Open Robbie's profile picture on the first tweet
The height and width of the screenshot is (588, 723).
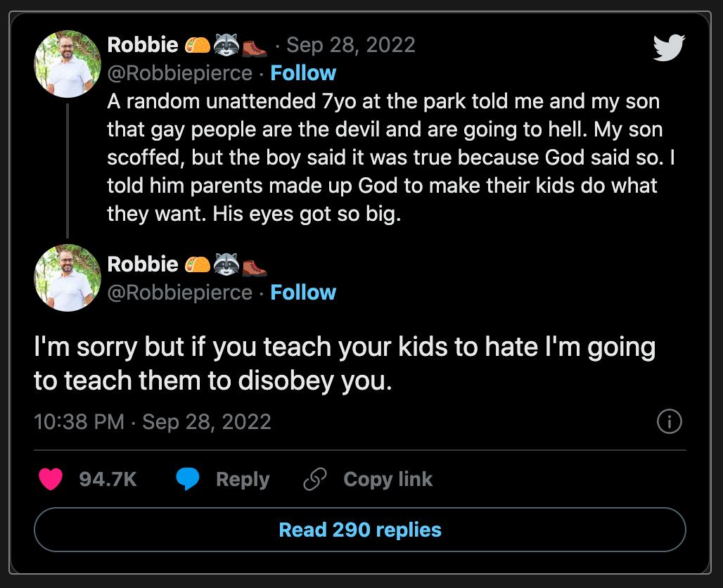point(68,63)
